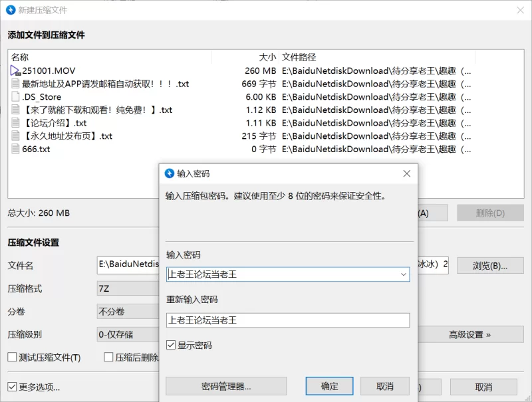Screen dimensions: 532x402
Task: Click the 251001.MOV video file icon
Action: tap(15, 70)
